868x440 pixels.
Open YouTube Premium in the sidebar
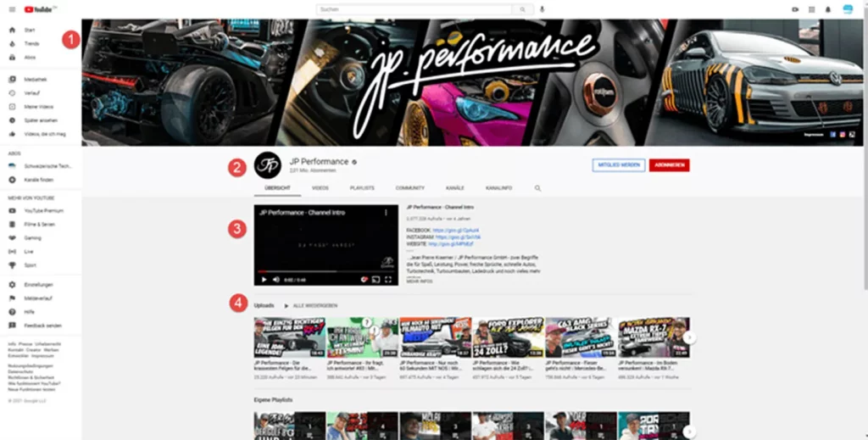[x=41, y=211]
